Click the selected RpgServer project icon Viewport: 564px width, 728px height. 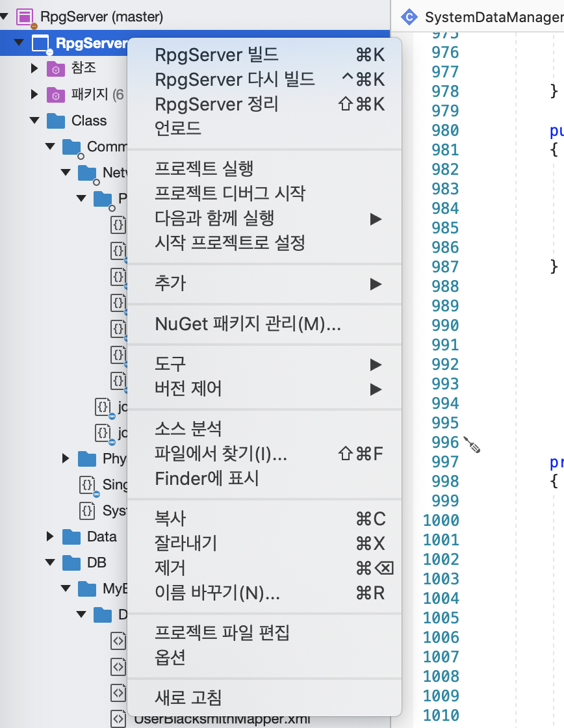point(40,44)
